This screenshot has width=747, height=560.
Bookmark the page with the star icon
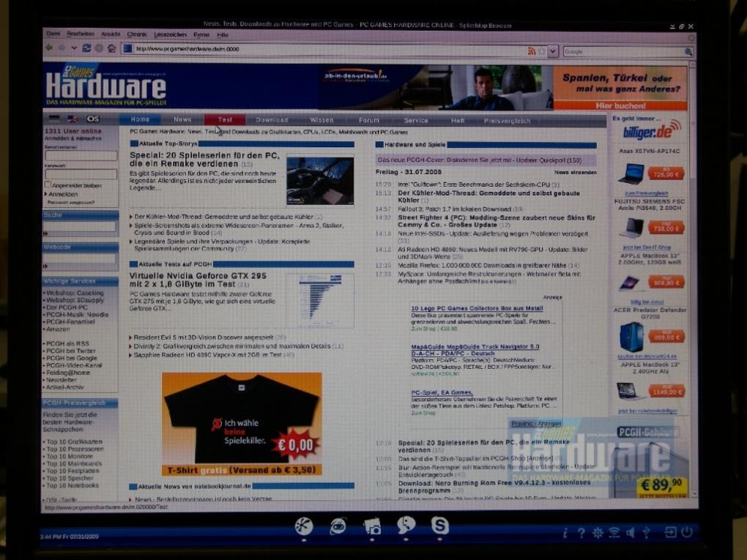tap(542, 51)
